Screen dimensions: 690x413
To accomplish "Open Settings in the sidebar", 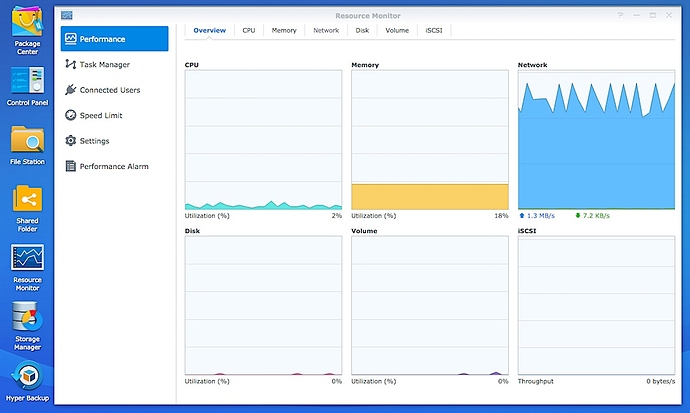I will tap(114, 141).
